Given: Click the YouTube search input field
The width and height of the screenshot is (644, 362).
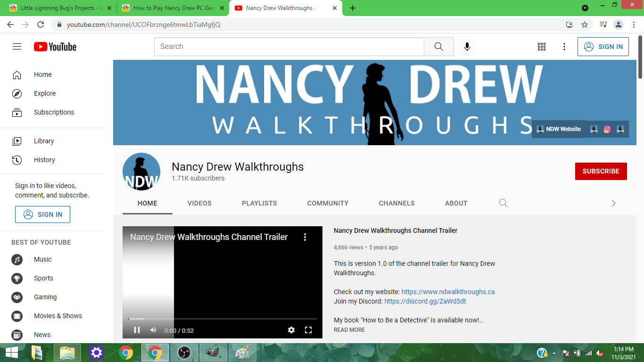Looking at the screenshot, I should tap(289, 47).
